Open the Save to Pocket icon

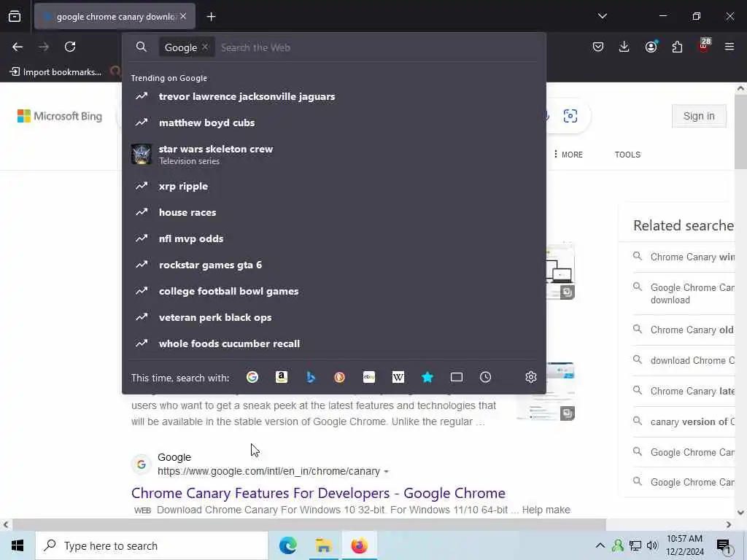point(598,47)
